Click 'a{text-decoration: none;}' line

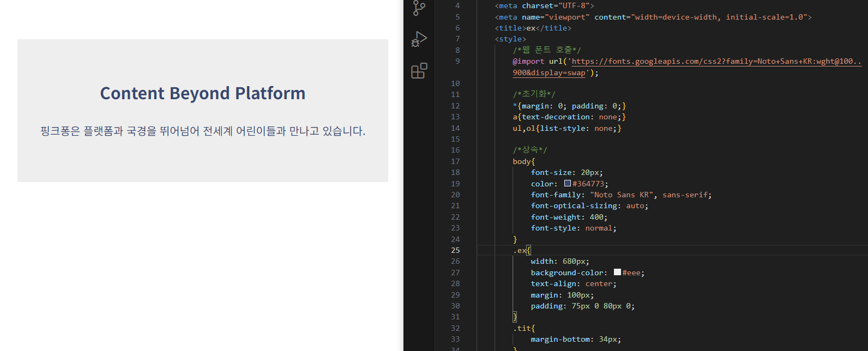(x=569, y=117)
